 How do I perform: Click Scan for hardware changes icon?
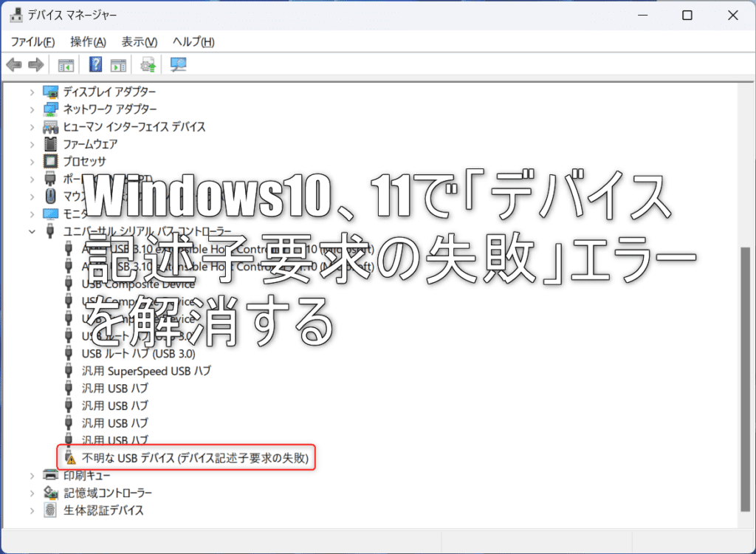pos(179,64)
